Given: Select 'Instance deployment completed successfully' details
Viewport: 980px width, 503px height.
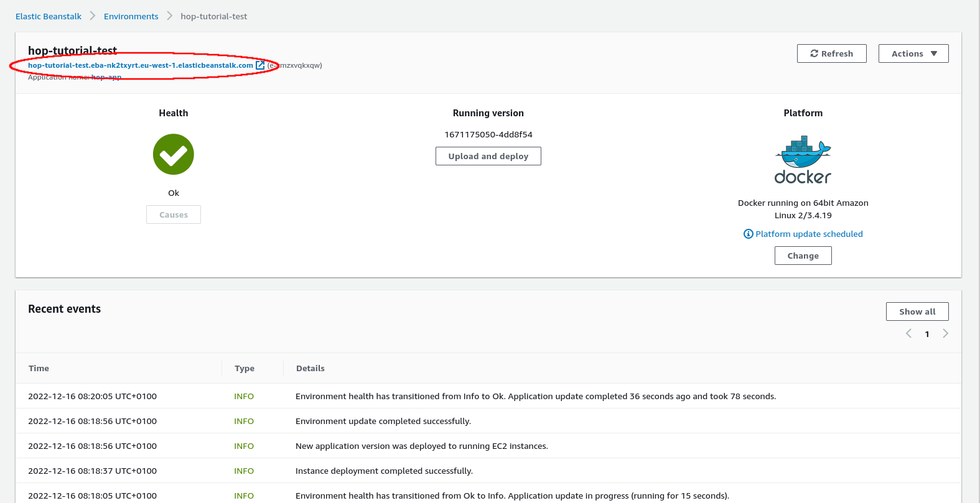Looking at the screenshot, I should click(x=384, y=471).
